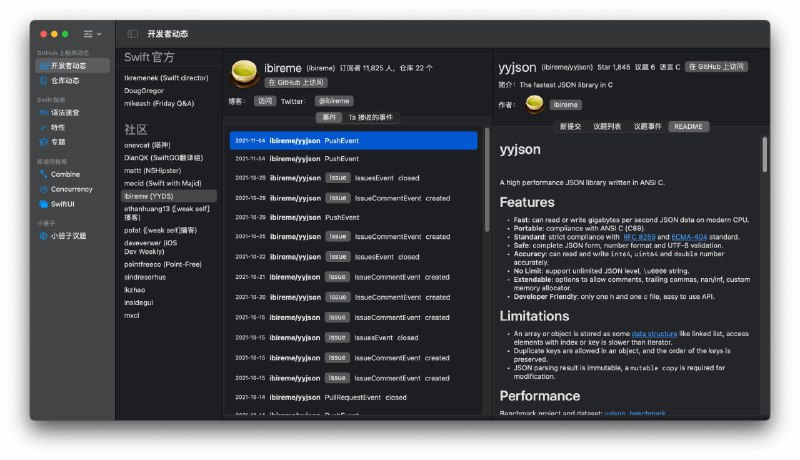Select 开发者动态 sidebar icon
The width and height of the screenshot is (800, 460).
pyautogui.click(x=44, y=66)
